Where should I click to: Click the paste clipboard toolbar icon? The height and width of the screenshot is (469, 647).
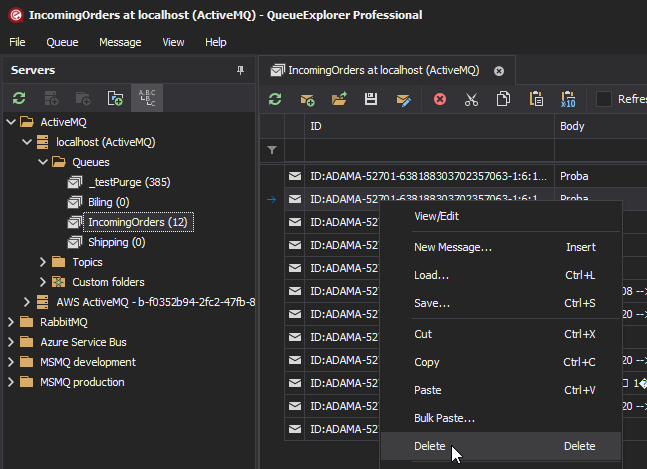pos(536,99)
